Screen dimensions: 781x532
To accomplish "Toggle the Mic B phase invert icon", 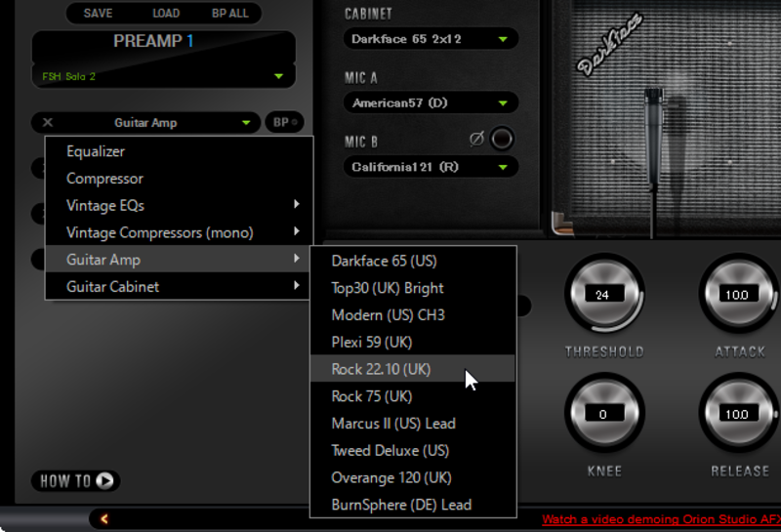I will [x=476, y=139].
